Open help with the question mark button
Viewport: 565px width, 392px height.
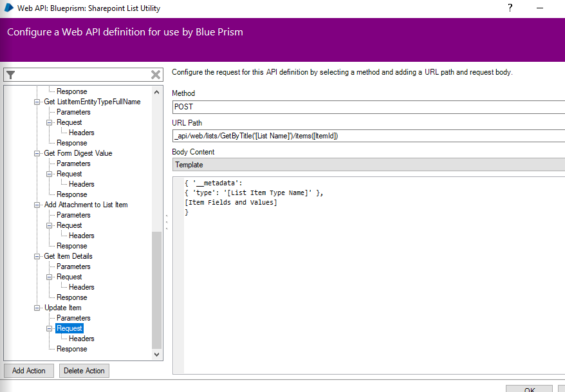coord(510,8)
